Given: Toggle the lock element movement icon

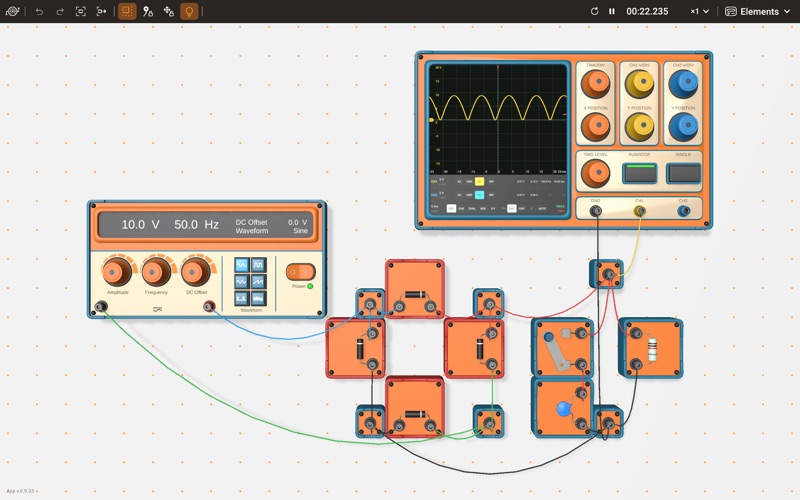Looking at the screenshot, I should (168, 11).
